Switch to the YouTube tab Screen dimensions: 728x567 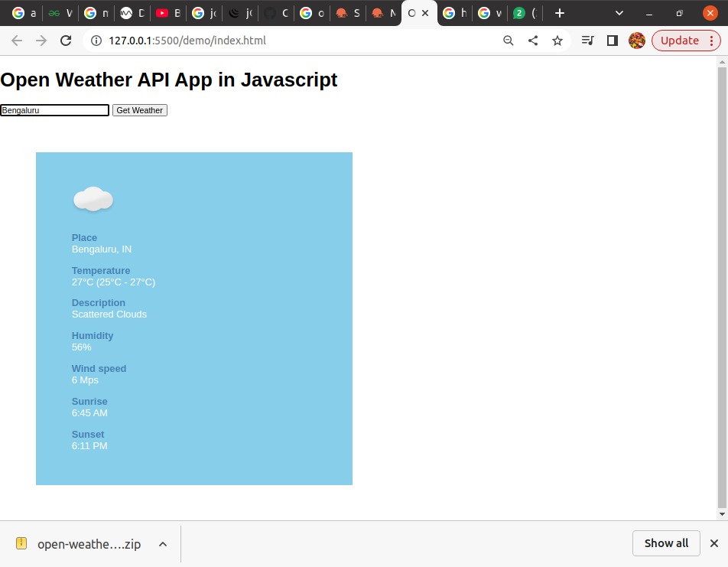168,13
